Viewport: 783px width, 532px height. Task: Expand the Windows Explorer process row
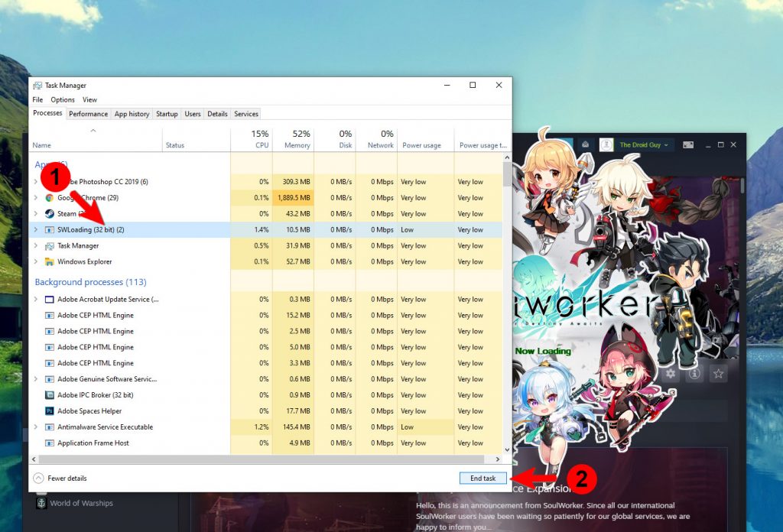35,261
